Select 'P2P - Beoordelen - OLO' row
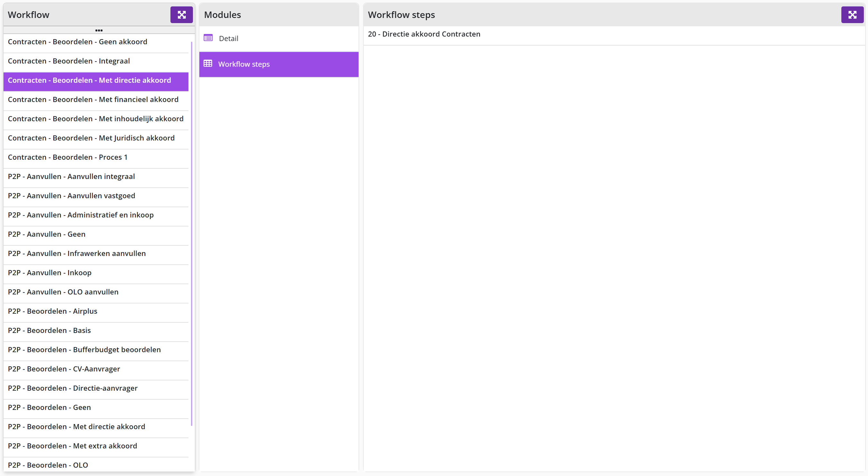Image resolution: width=868 pixels, height=476 pixels. click(96, 465)
